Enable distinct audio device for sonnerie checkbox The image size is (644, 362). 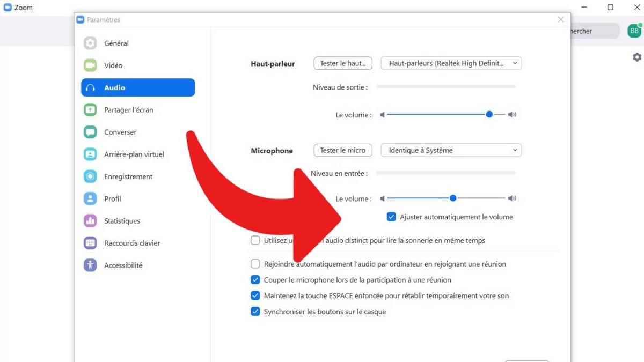point(255,240)
